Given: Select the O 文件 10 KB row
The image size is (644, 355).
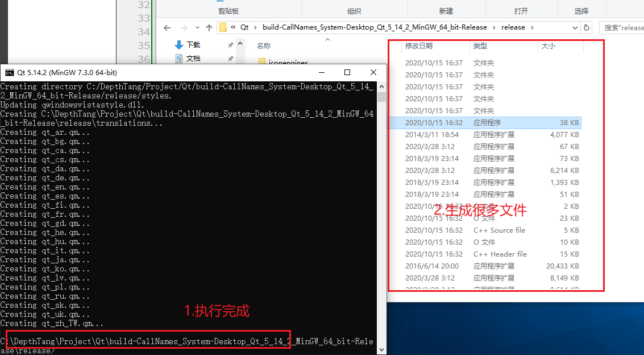Looking at the screenshot, I should pos(485,242).
